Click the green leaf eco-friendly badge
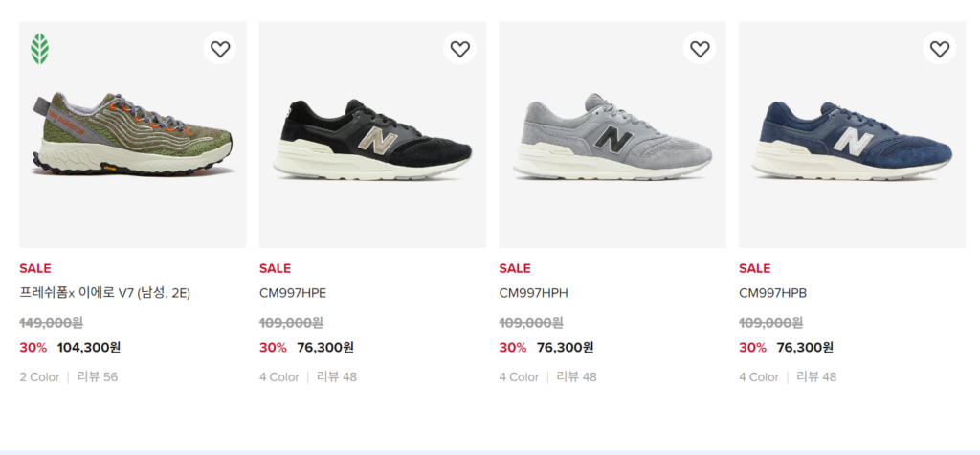 (x=40, y=49)
